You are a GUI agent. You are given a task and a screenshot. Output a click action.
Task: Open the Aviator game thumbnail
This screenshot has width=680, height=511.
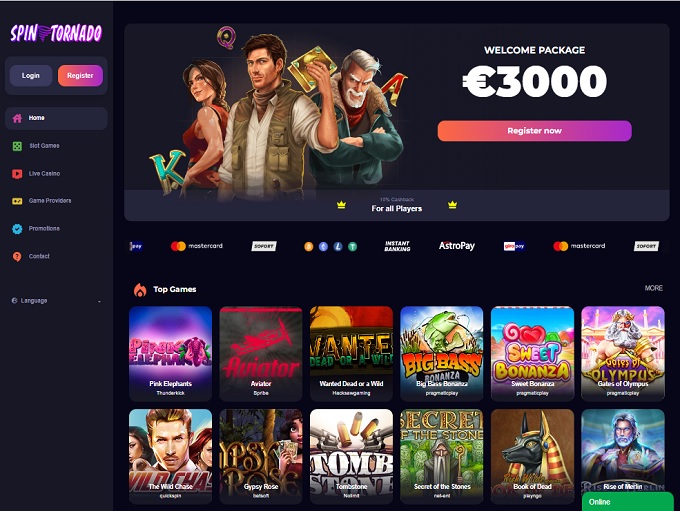[261, 354]
